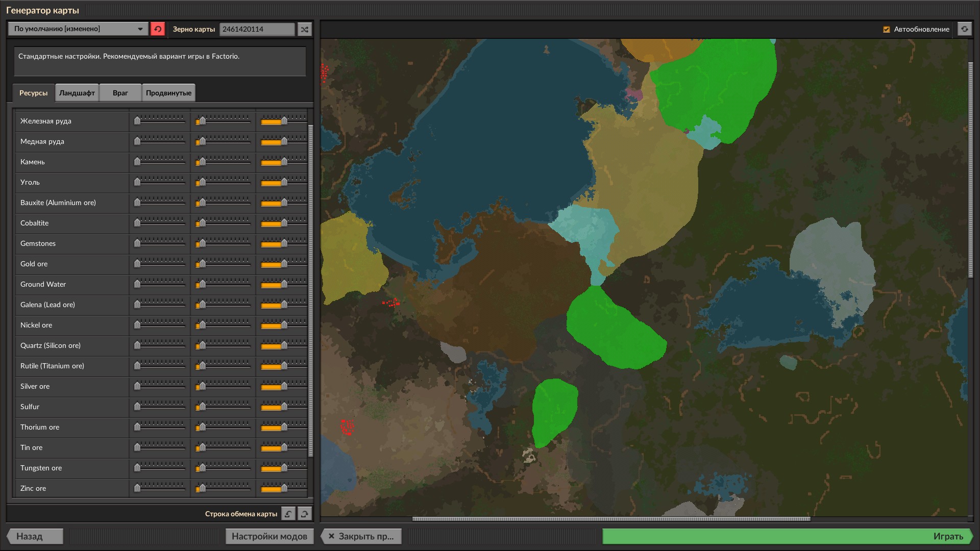
Task: Click the Zinc ore label
Action: [33, 488]
